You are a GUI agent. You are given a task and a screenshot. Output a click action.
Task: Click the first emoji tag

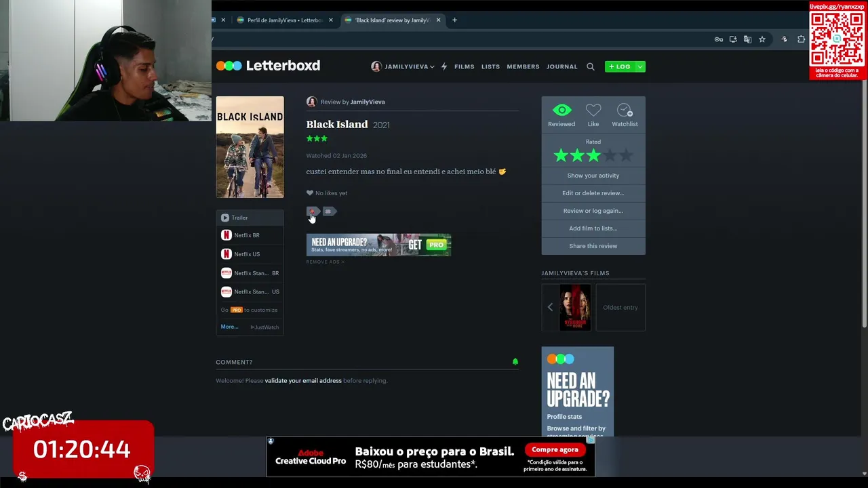tap(313, 211)
